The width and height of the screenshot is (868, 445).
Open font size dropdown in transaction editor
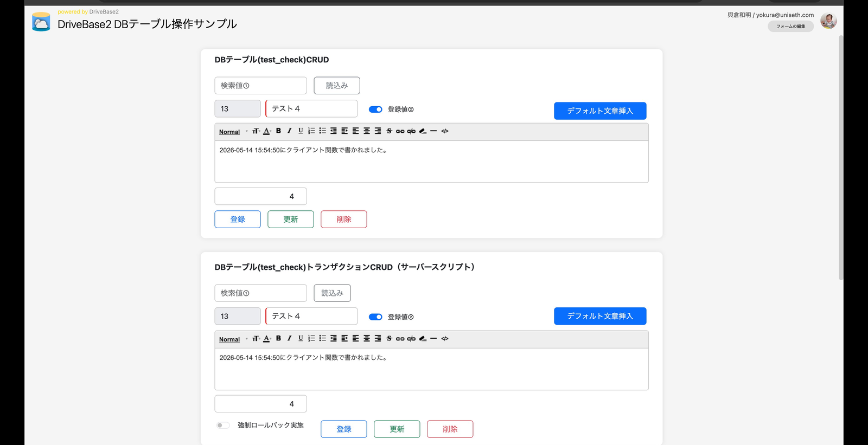256,338
